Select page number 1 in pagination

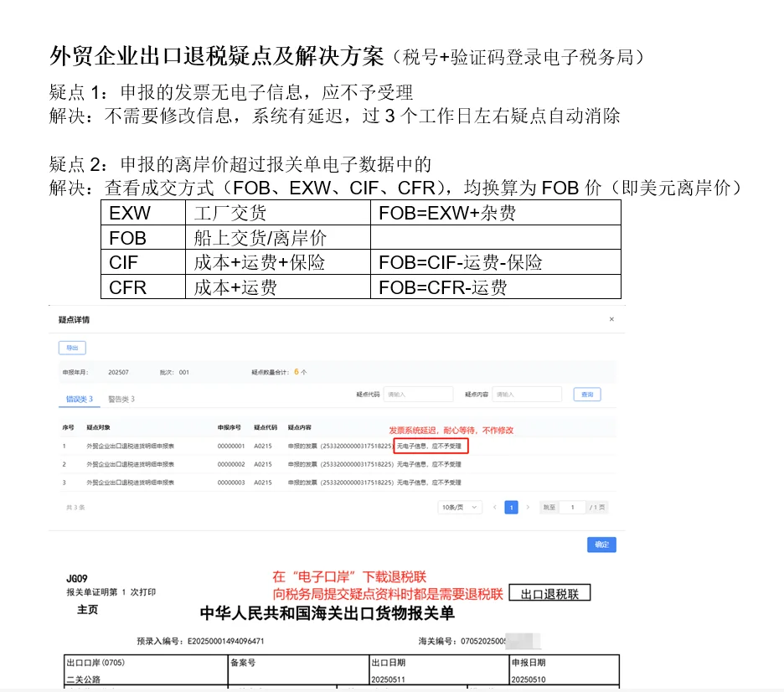tap(511, 507)
